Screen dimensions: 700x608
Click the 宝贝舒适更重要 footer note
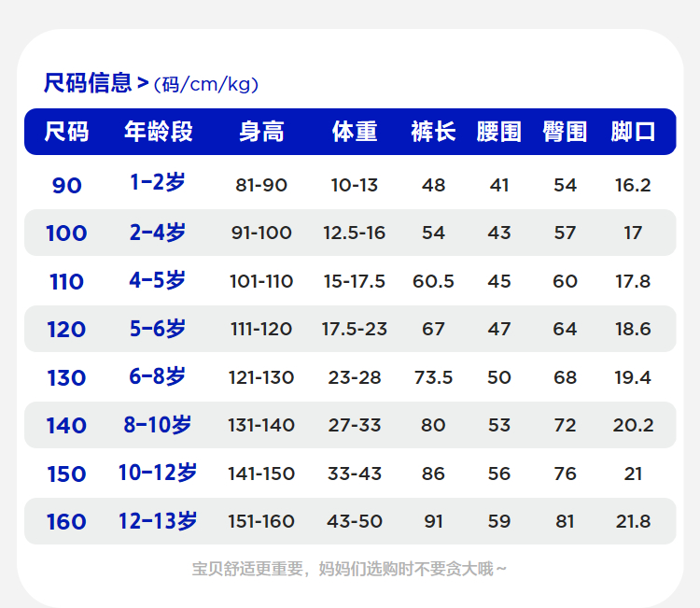350,569
